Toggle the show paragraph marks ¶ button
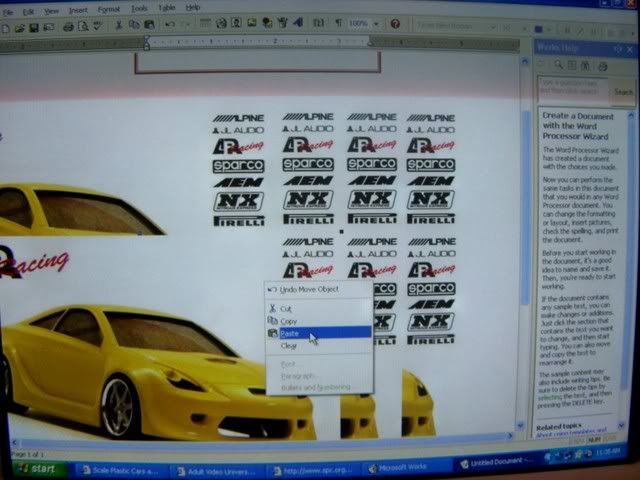The width and height of the screenshot is (640, 480). [338, 23]
